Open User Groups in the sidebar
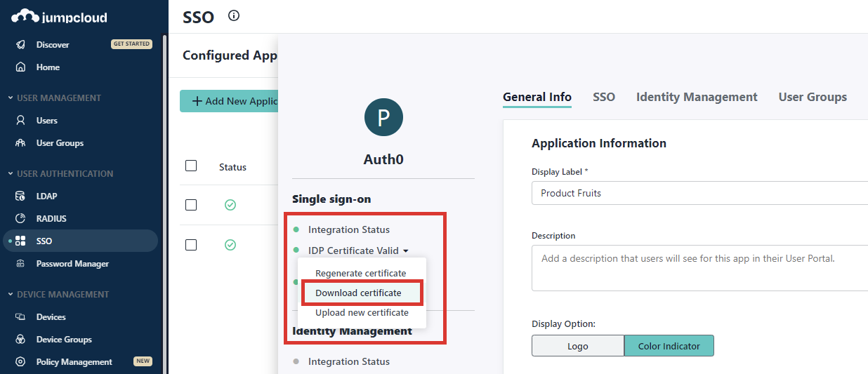Screen dimensions: 868x374 click(60, 143)
